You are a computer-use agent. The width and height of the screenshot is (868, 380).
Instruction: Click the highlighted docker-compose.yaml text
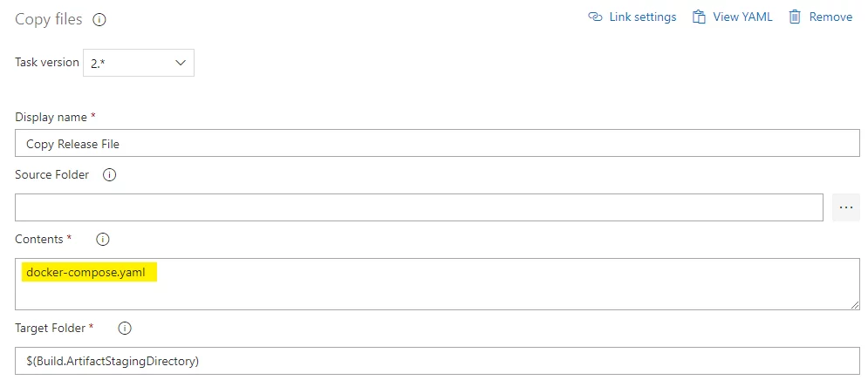click(x=85, y=272)
